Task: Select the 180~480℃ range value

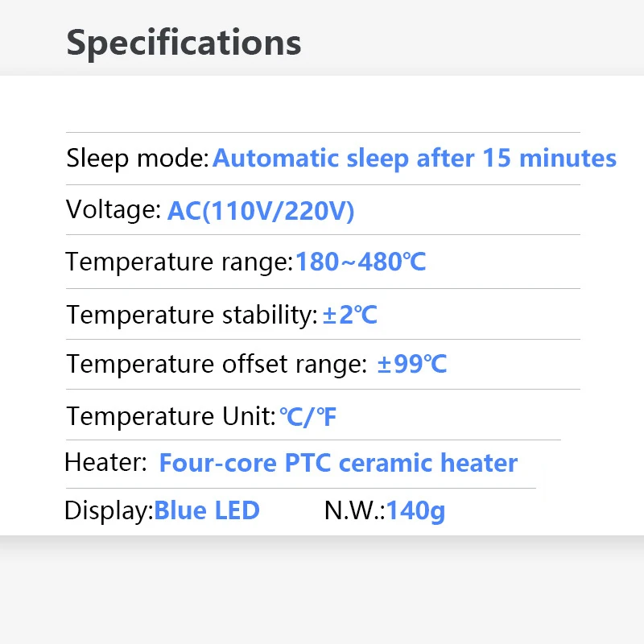Action: pyautogui.click(x=361, y=262)
